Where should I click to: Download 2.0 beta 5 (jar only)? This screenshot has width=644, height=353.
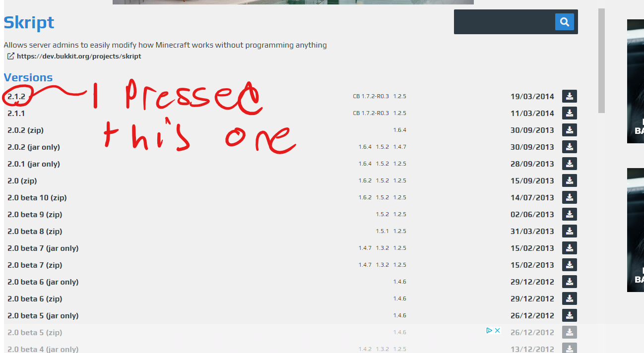[x=570, y=315]
